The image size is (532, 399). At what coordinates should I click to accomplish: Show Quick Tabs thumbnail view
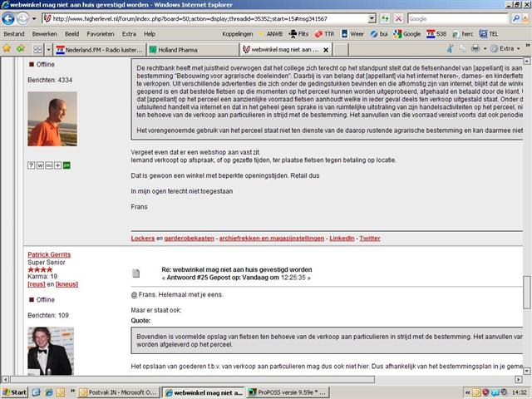[37, 50]
